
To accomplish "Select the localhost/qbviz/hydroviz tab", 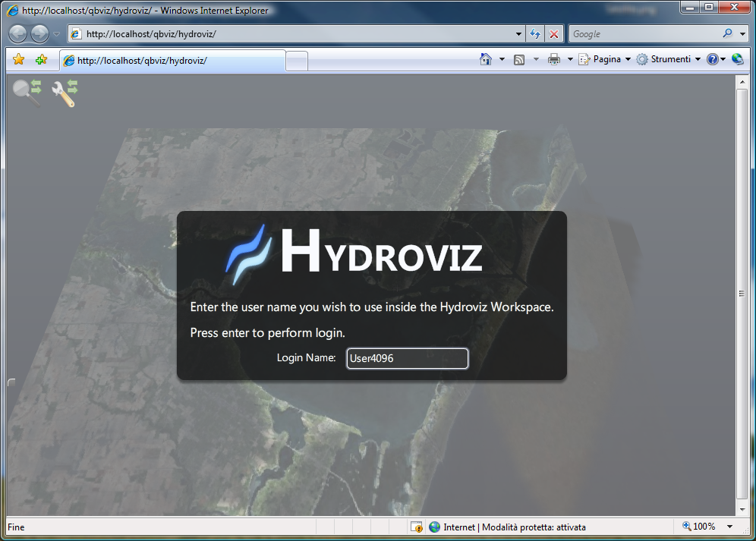I will (x=172, y=61).
